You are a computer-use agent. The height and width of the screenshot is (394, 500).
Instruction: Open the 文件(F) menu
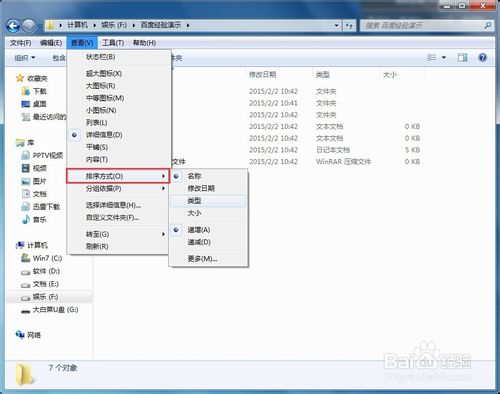(x=20, y=43)
